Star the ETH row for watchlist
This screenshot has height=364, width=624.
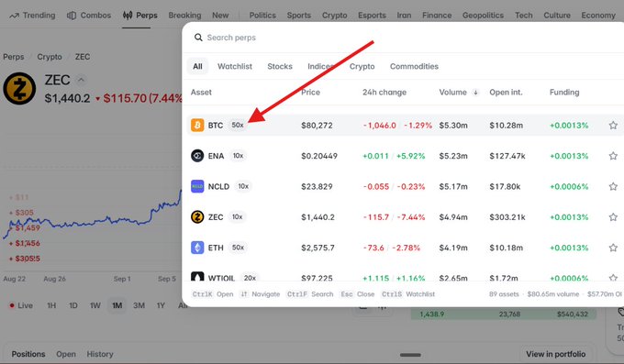pyautogui.click(x=613, y=248)
